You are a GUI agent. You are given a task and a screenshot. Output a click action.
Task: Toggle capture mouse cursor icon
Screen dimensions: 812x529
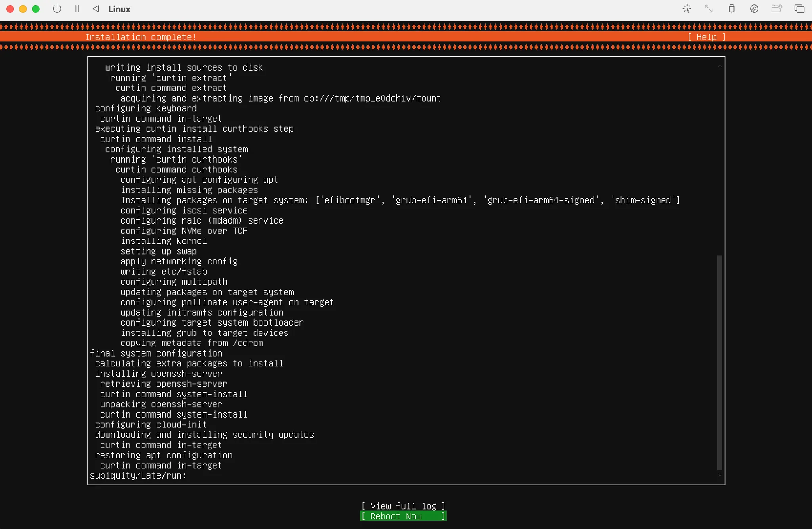[x=687, y=9]
